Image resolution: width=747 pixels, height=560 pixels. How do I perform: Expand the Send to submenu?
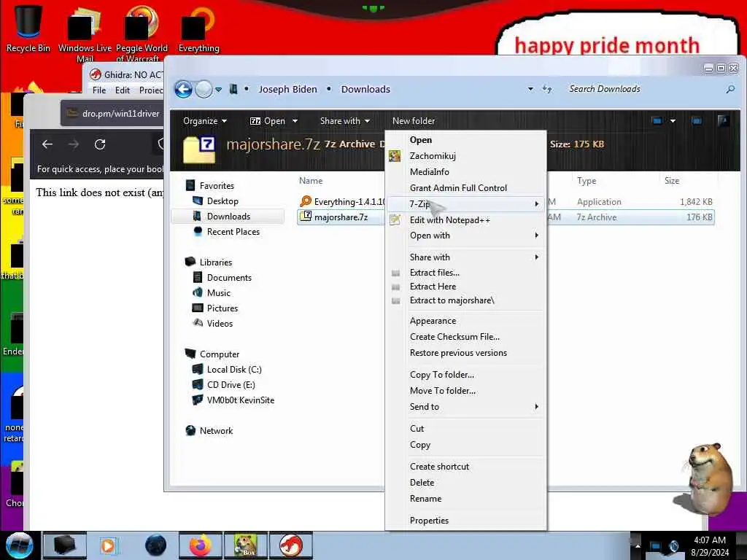(x=466, y=407)
